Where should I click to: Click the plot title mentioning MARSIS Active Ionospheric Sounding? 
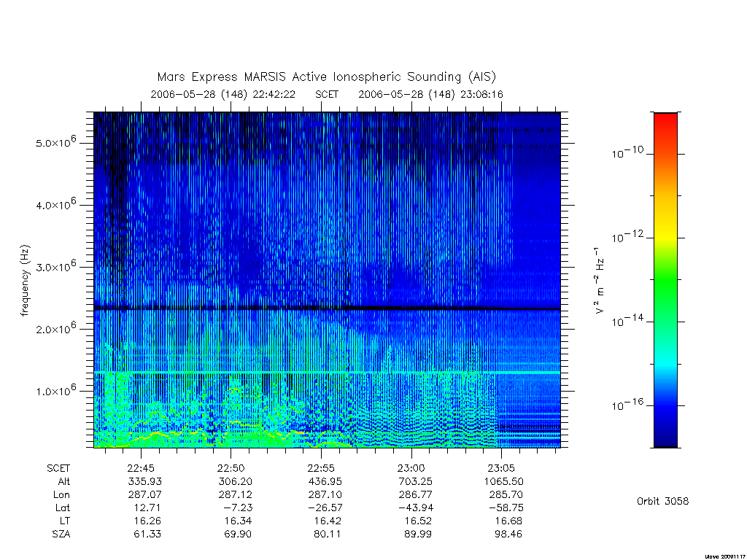tap(327, 77)
